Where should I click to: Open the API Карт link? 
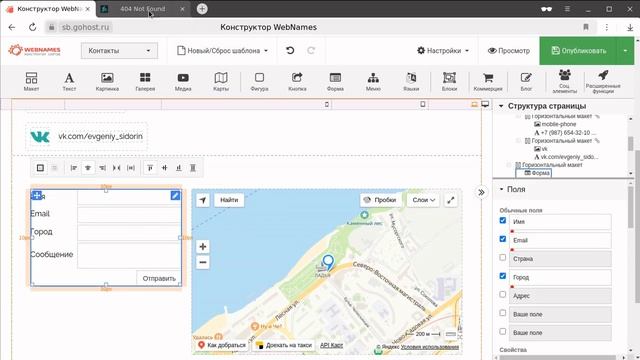point(331,345)
